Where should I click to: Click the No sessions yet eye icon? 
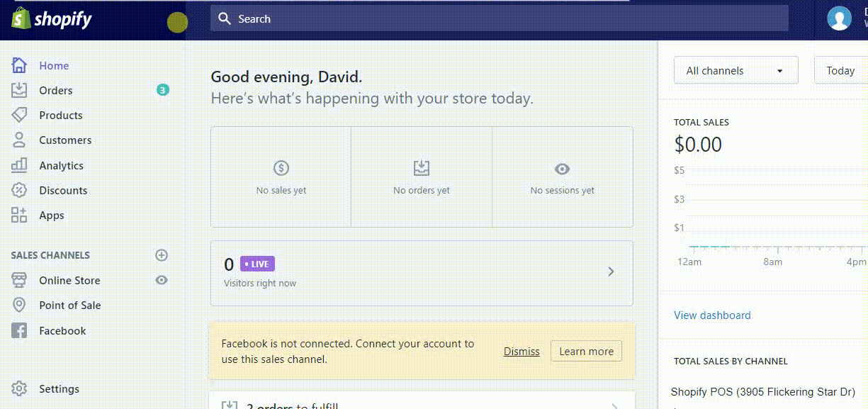tap(562, 169)
